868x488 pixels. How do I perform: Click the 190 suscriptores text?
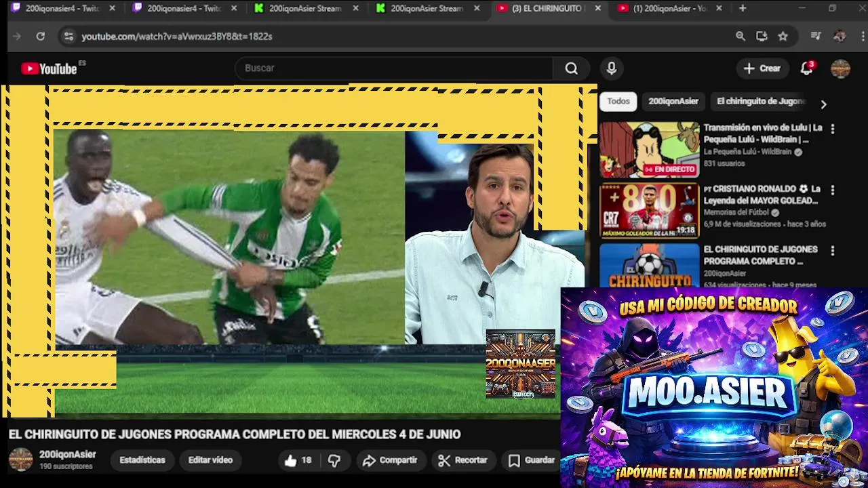(x=66, y=467)
